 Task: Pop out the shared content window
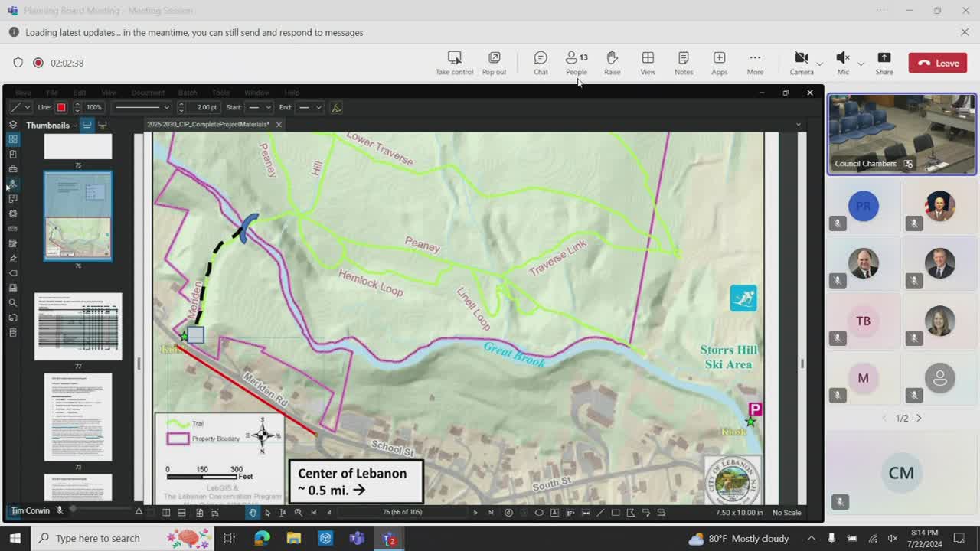(494, 63)
